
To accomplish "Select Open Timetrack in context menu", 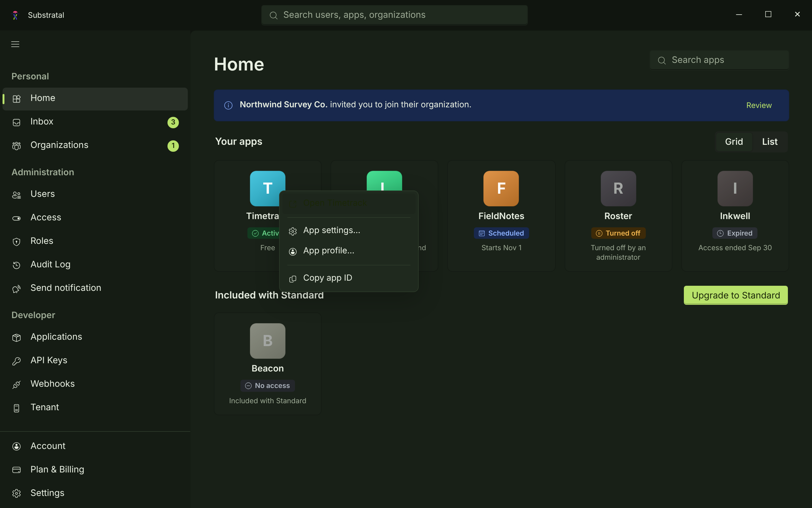I will [x=349, y=203].
